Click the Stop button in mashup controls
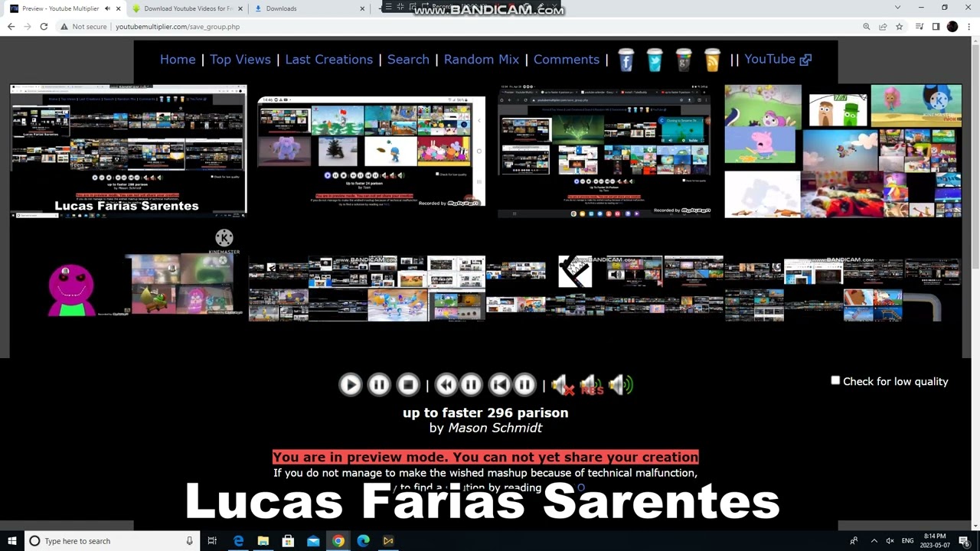Image resolution: width=980 pixels, height=551 pixels. pyautogui.click(x=408, y=384)
